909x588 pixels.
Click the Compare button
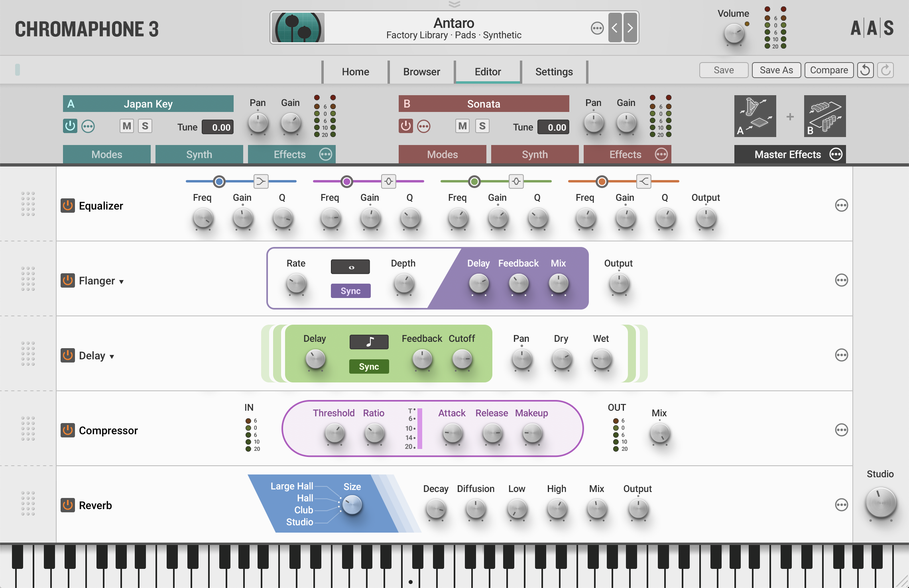[x=829, y=70]
